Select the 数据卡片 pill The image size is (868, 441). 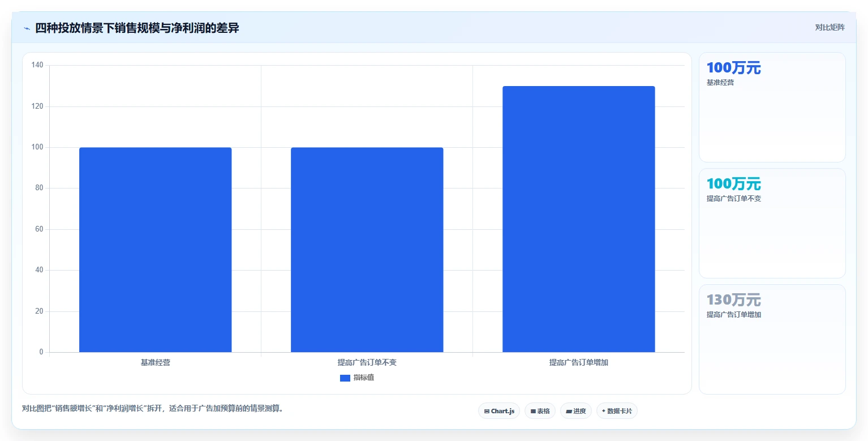click(617, 411)
